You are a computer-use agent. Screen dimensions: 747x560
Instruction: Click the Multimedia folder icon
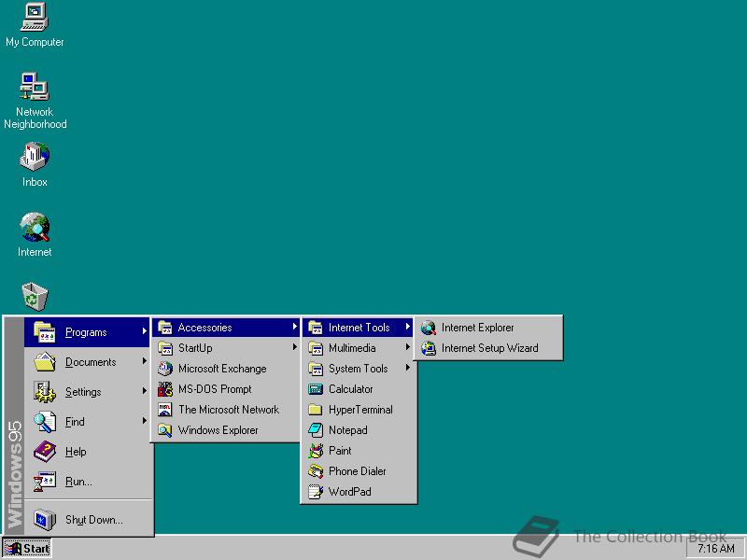click(x=316, y=348)
